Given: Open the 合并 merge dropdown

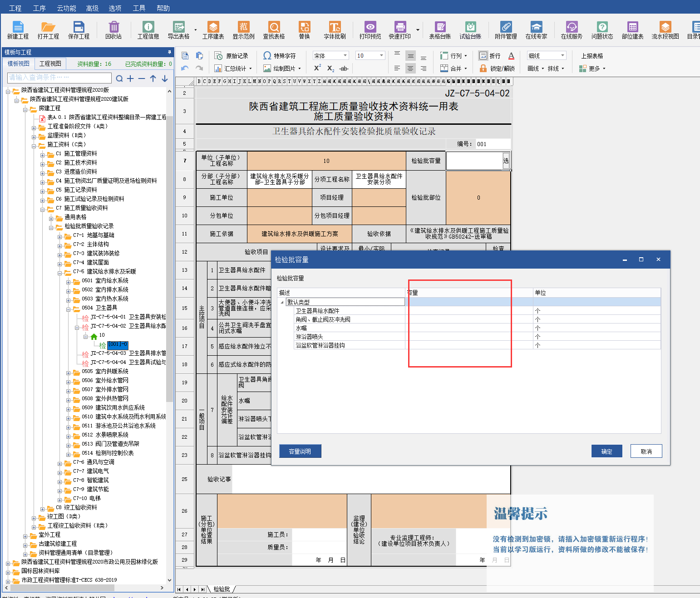Looking at the screenshot, I should (x=454, y=68).
